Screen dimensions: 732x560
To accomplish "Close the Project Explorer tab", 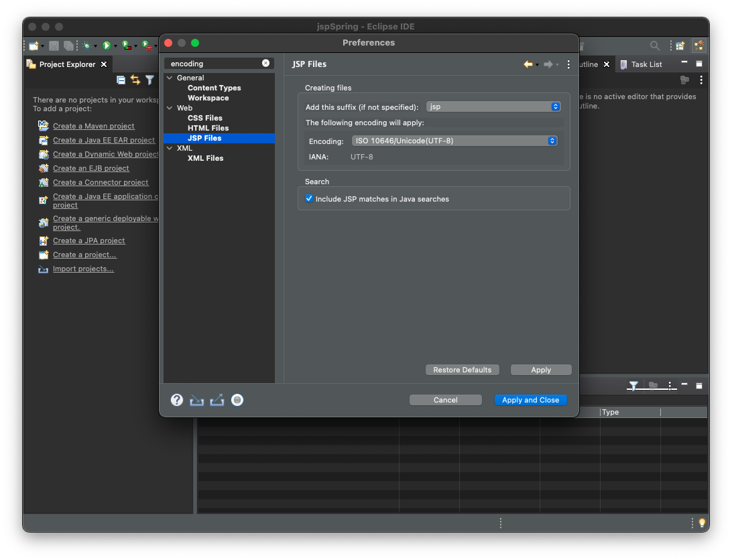I will [x=104, y=64].
